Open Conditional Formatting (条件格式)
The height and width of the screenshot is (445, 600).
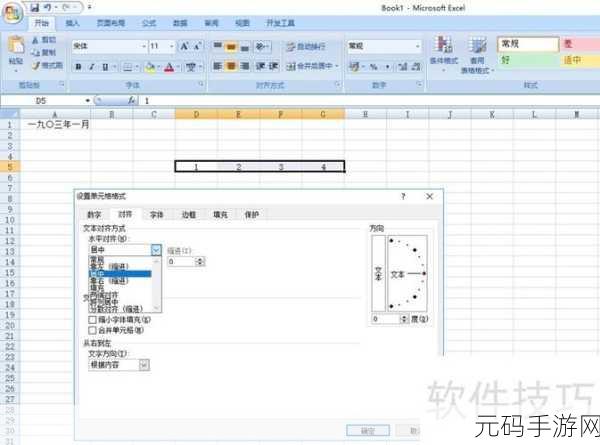[443, 54]
